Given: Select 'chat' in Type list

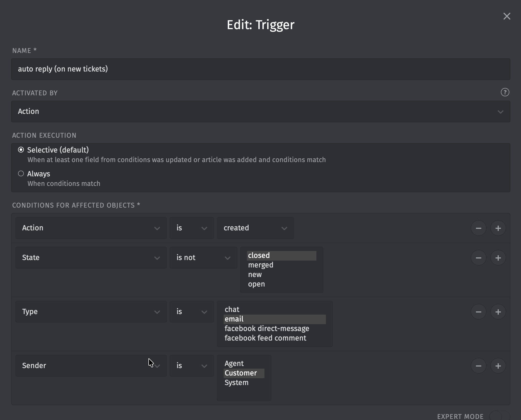Looking at the screenshot, I should pos(232,310).
